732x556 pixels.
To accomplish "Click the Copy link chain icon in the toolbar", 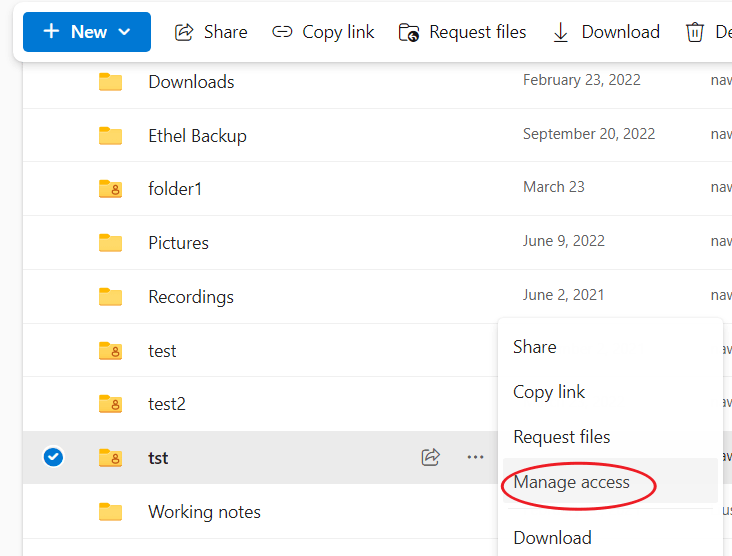I will pyautogui.click(x=282, y=32).
